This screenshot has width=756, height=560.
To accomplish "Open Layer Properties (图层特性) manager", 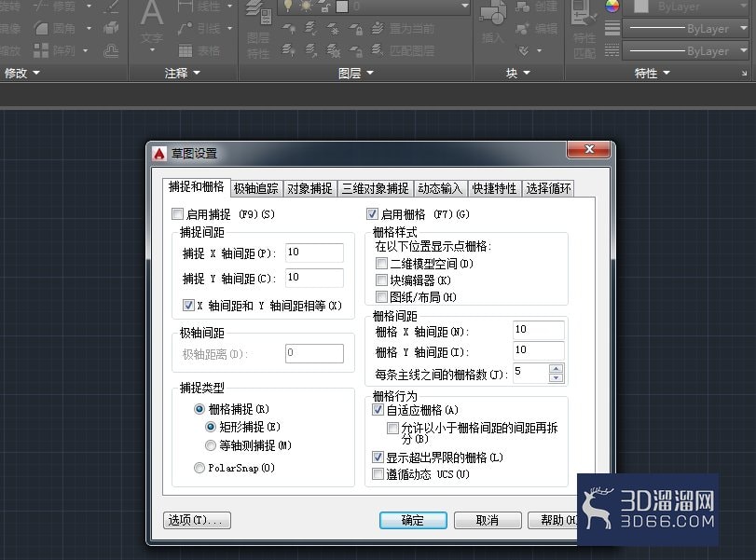I will 258,29.
